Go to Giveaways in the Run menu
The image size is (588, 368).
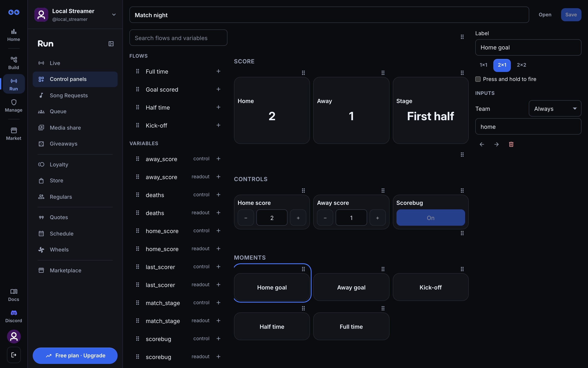click(x=75, y=144)
